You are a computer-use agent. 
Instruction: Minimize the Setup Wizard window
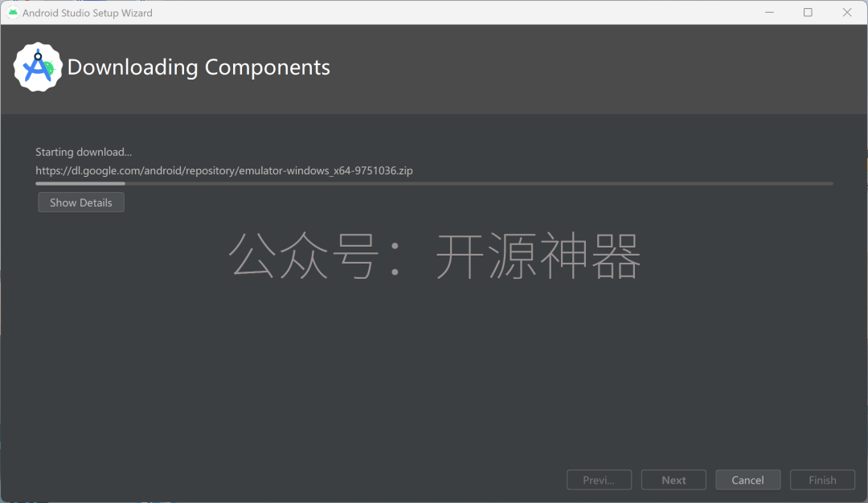(769, 12)
